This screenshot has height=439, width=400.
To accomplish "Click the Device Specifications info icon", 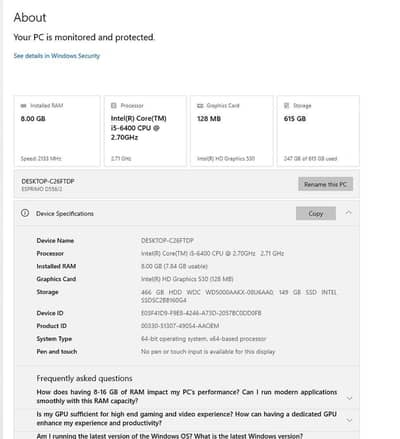I will (25, 213).
